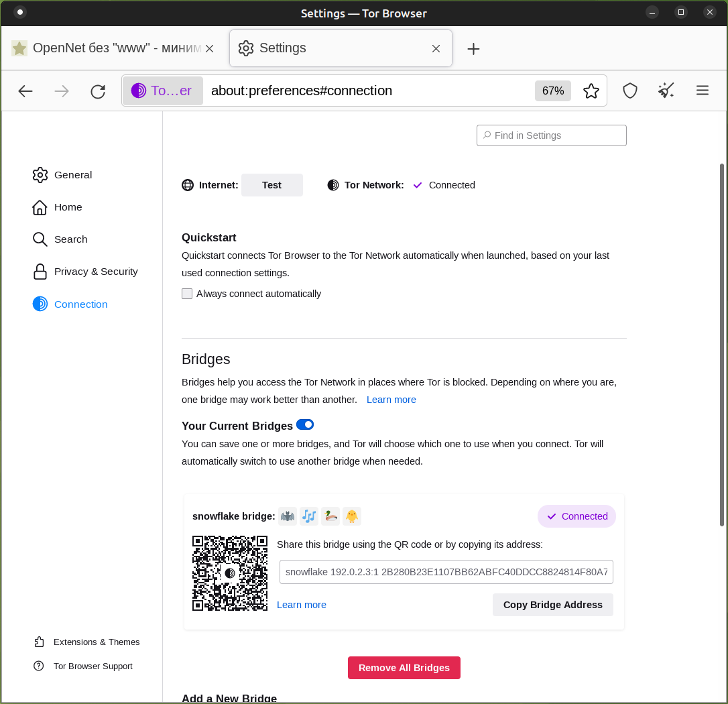Open General settings category

tap(72, 175)
